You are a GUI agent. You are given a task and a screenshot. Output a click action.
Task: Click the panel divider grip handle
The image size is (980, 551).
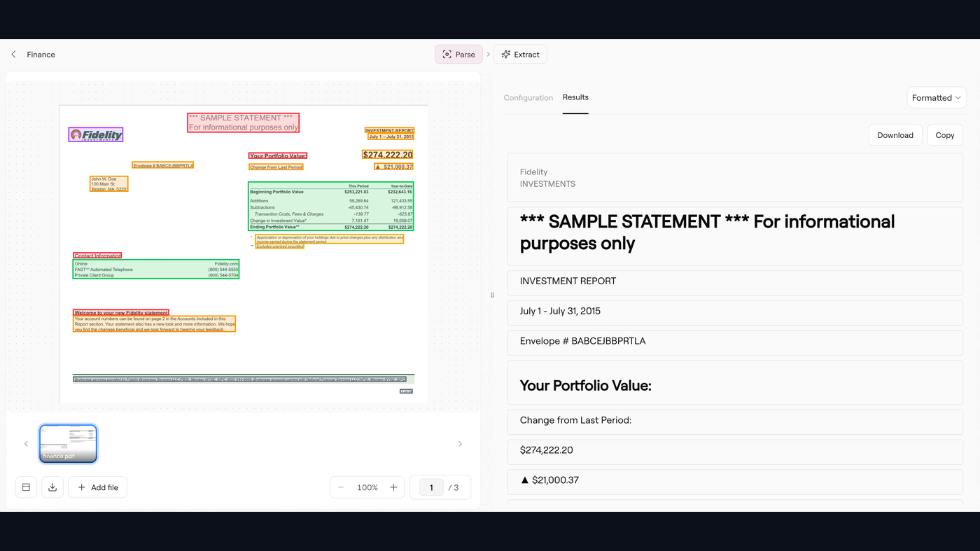click(492, 295)
